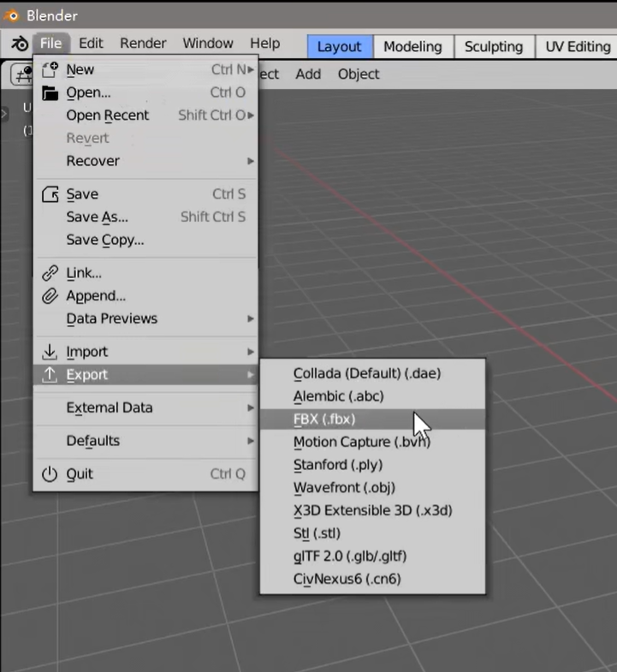
Task: Switch to the Layout workspace tab
Action: coord(340,47)
